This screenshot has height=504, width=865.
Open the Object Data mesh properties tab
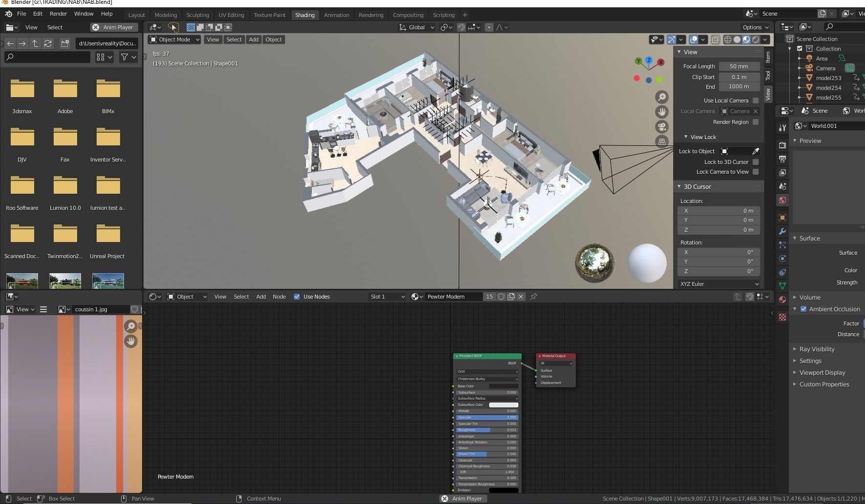[783, 286]
